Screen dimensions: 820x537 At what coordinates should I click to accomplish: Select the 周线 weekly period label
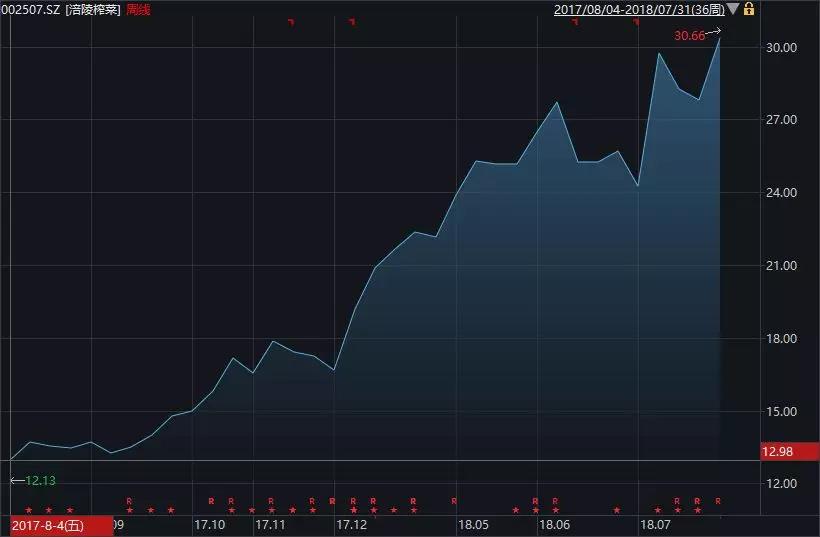(x=138, y=9)
